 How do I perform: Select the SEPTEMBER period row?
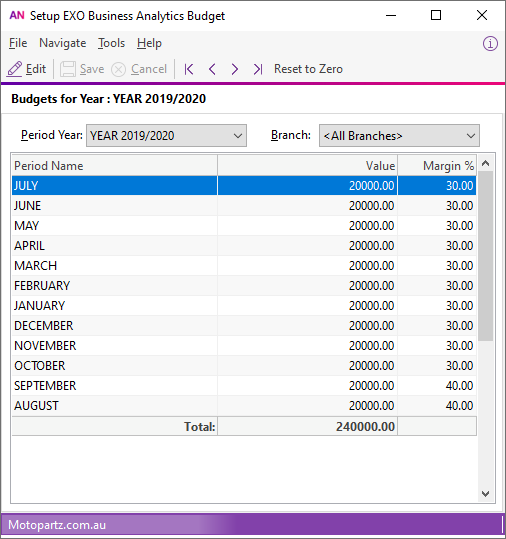click(244, 386)
